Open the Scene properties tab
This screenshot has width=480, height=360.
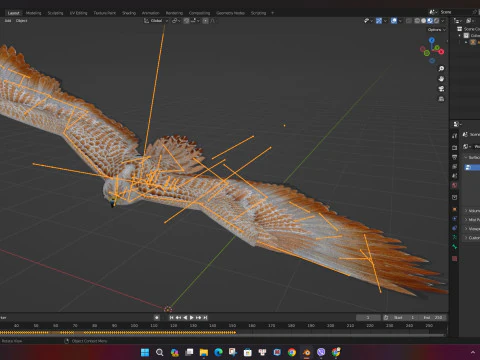[455, 176]
